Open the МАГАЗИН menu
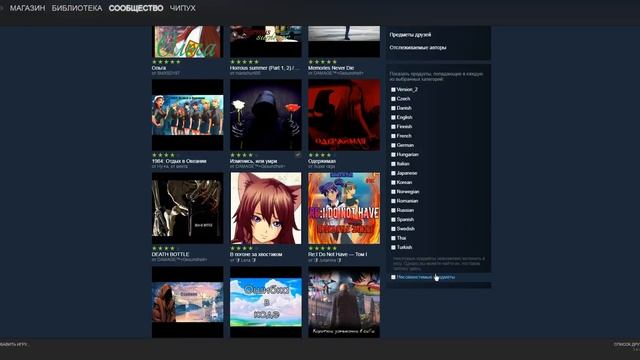Viewport: 640px width, 360px height. point(27,8)
